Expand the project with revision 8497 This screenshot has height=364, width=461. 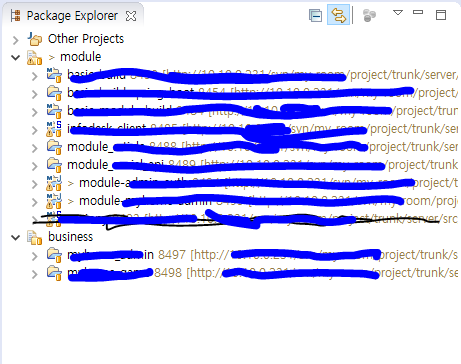point(34,256)
